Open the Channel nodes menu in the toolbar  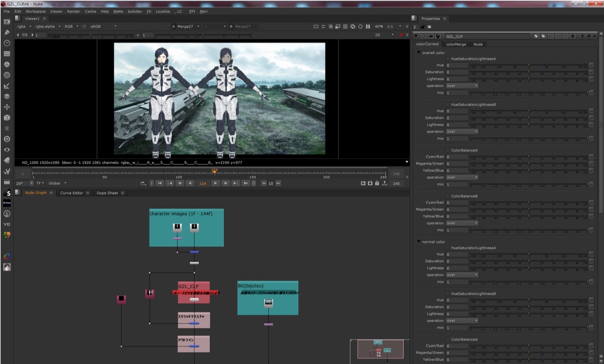tap(6, 54)
